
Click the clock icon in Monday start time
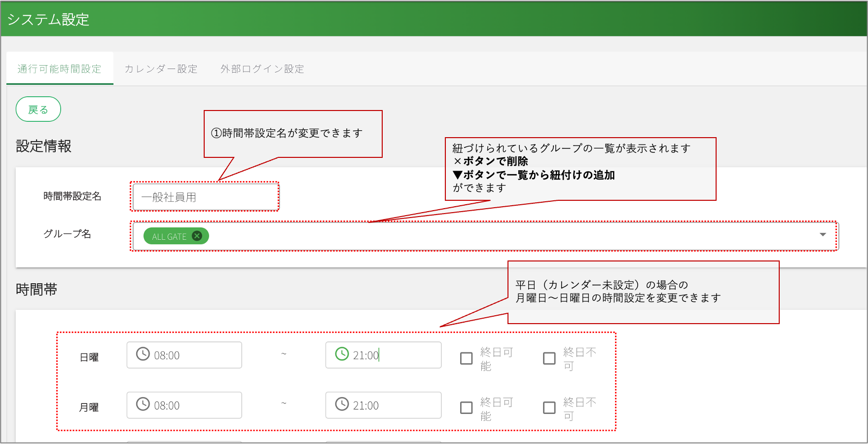click(x=143, y=405)
